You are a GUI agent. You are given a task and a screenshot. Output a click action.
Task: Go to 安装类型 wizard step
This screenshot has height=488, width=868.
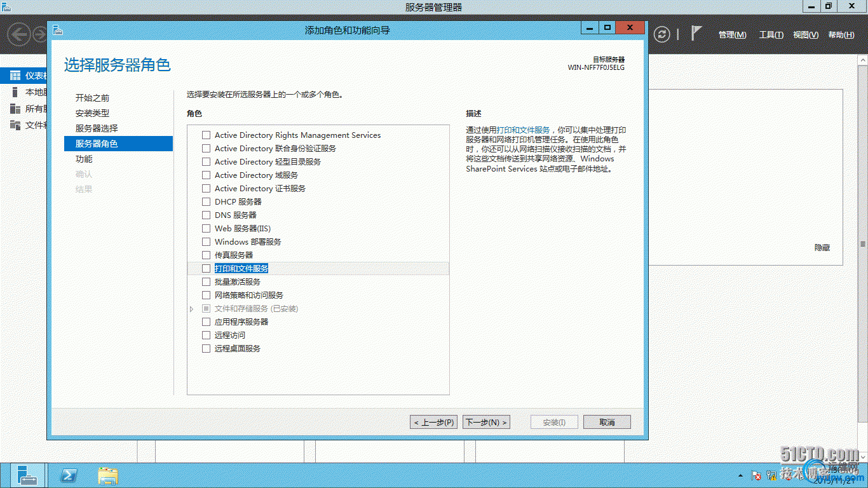(x=92, y=113)
